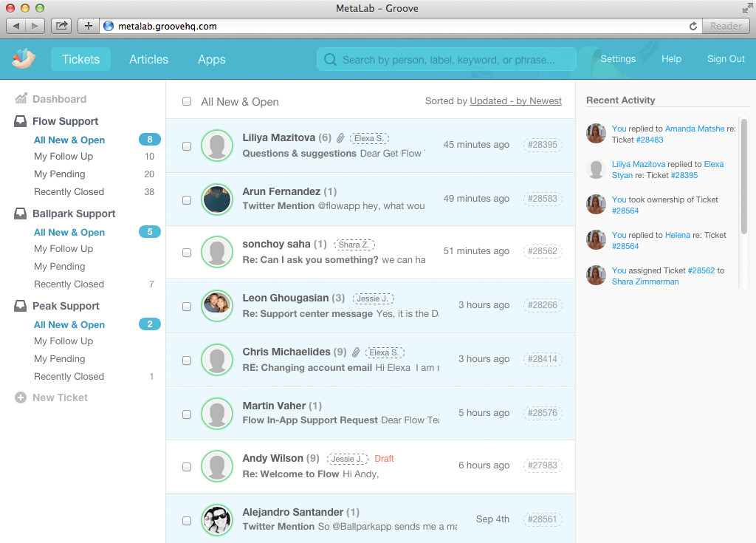Click the Peak Support inbox icon
Viewport: 756px width, 543px height.
coord(20,306)
